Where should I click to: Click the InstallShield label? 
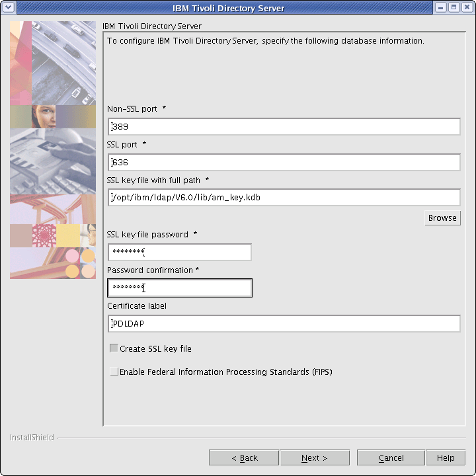coord(32,438)
